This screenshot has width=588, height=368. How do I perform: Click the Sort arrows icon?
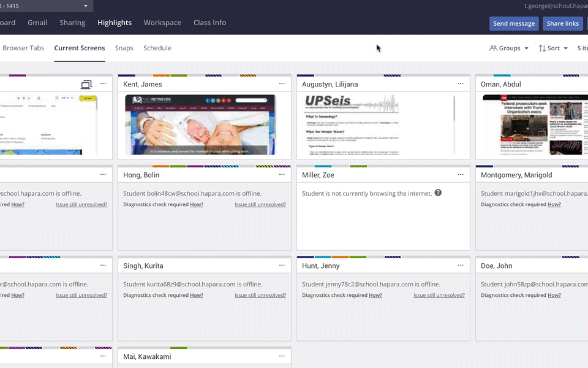[x=542, y=48]
